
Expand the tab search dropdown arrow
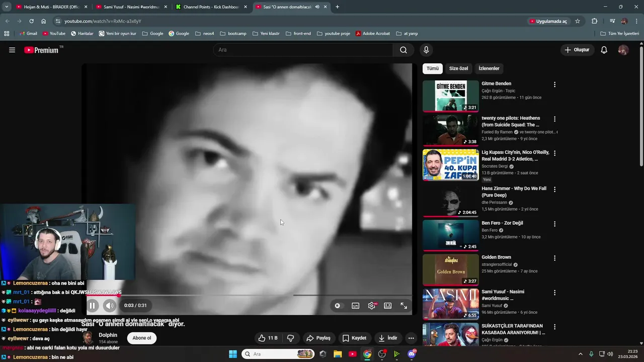pos(7,7)
